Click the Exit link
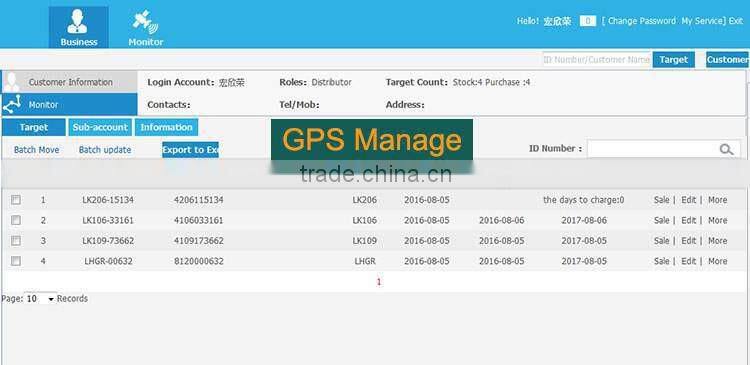The image size is (750, 365). coord(736,21)
